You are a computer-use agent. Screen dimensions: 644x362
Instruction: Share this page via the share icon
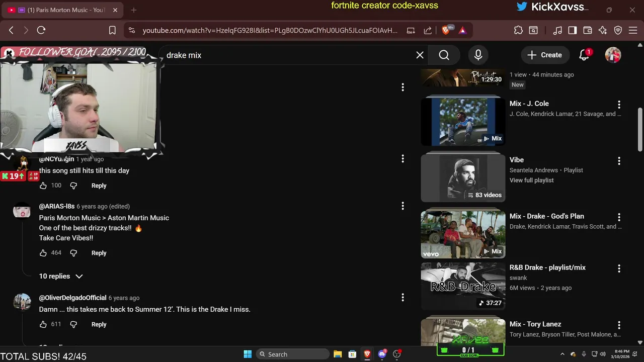pyautogui.click(x=428, y=30)
